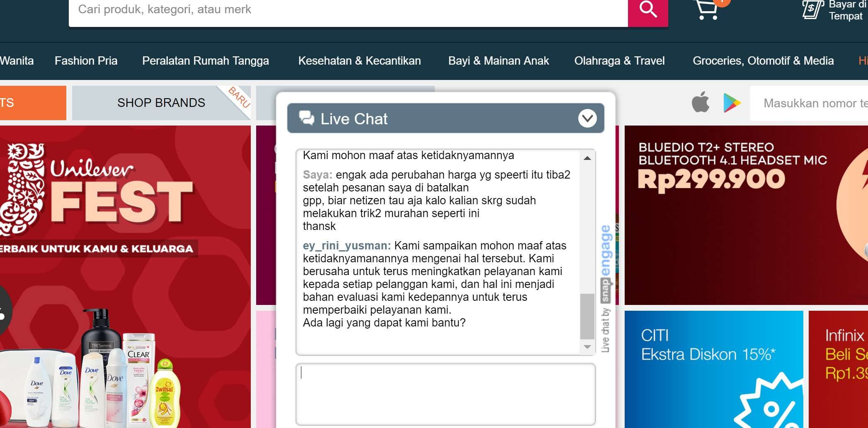The width and height of the screenshot is (868, 428).
Task: Click the chat scrollbar down arrow
Action: click(587, 347)
